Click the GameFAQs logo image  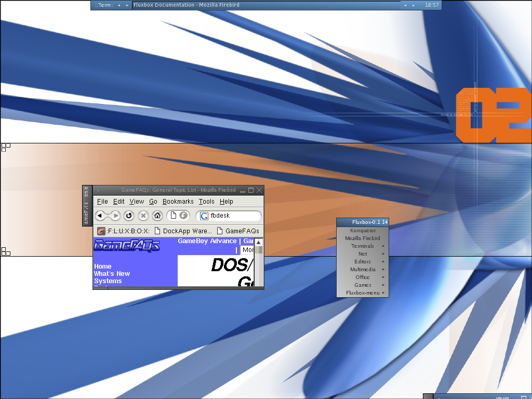[127, 245]
